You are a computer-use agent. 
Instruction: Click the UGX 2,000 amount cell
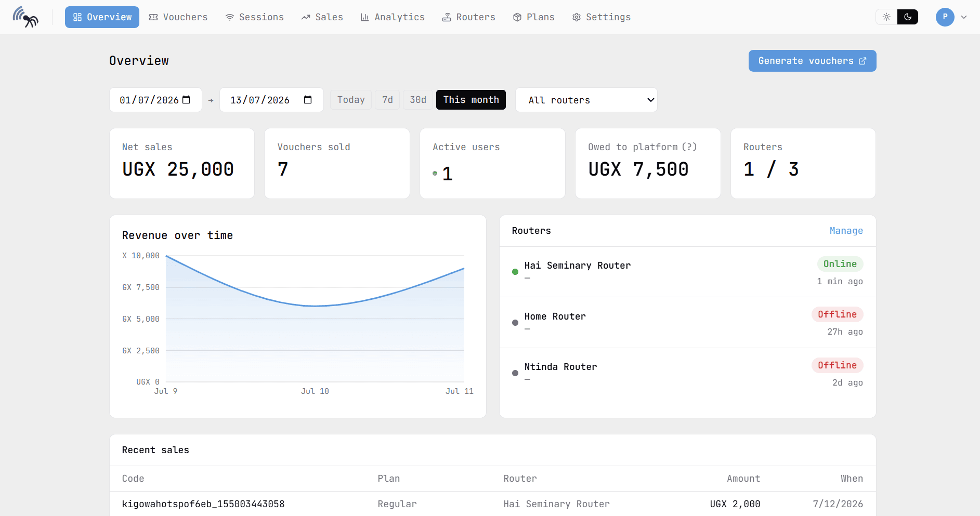[735, 504]
